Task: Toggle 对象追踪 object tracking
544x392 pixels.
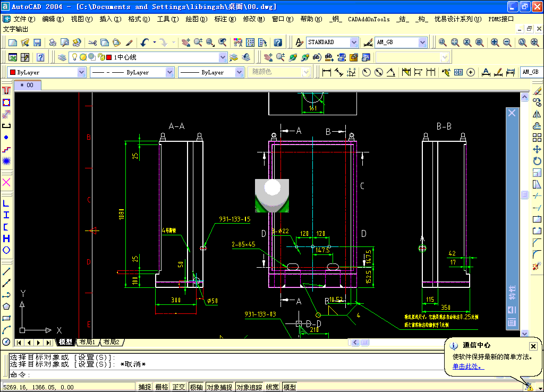Action: point(250,387)
